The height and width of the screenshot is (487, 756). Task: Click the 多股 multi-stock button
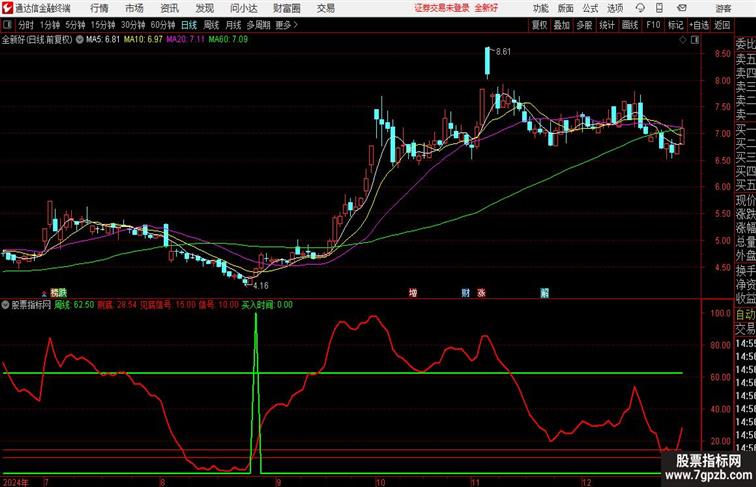coord(584,25)
